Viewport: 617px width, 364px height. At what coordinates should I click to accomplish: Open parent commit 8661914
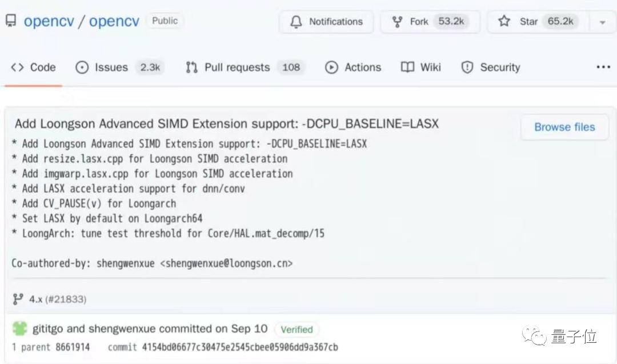(73, 347)
